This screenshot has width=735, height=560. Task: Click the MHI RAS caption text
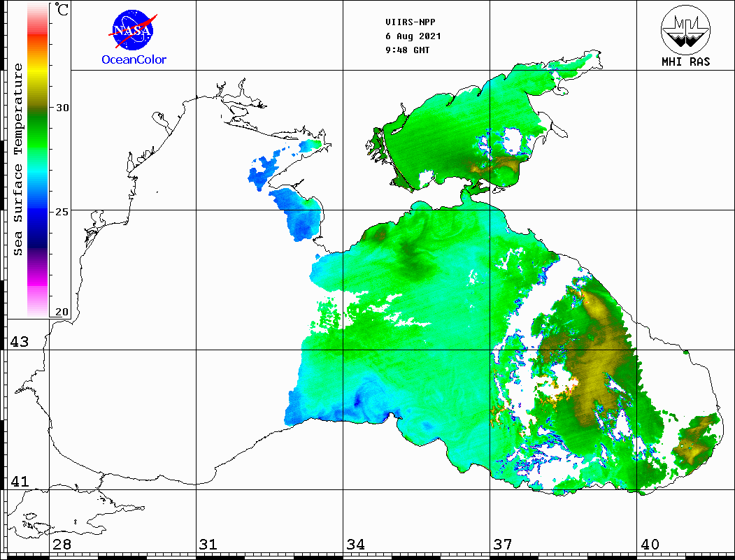pos(686,62)
